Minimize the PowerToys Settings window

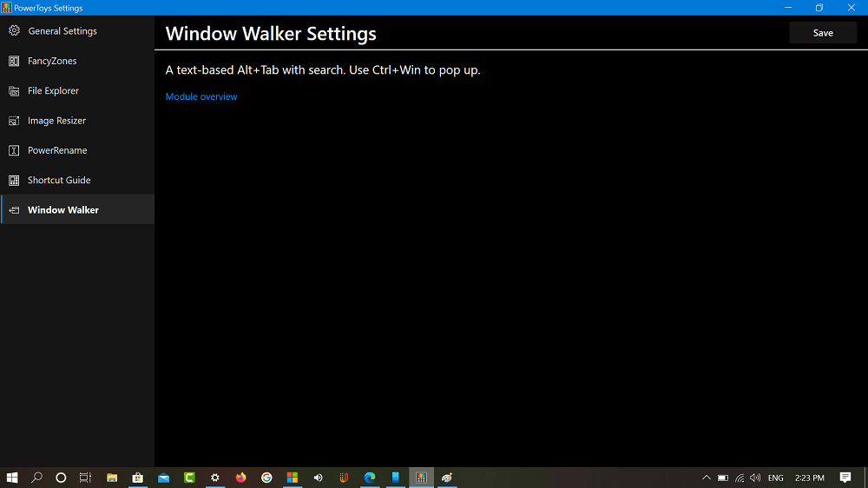tap(788, 8)
